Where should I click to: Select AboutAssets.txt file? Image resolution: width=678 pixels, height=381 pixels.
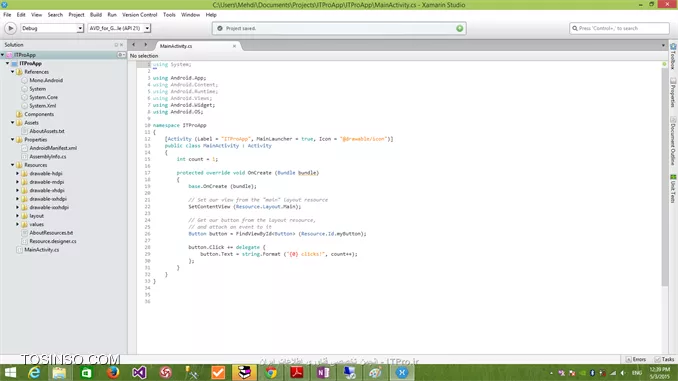(47, 131)
